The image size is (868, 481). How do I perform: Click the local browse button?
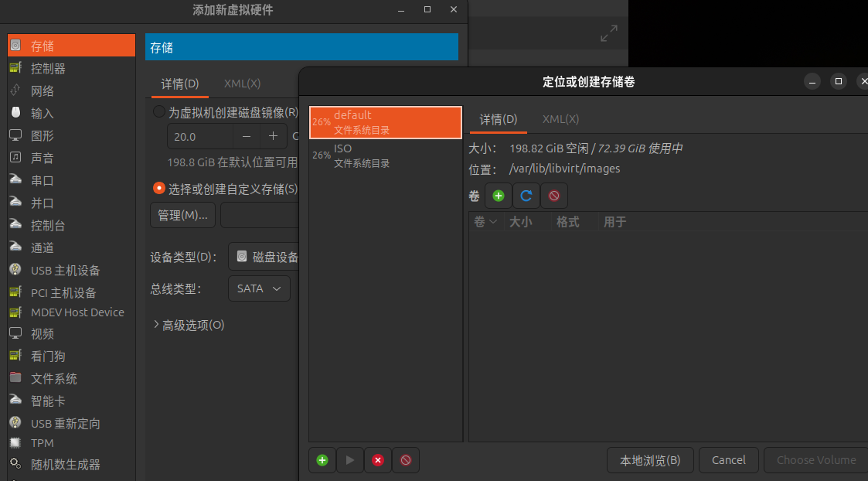(649, 460)
